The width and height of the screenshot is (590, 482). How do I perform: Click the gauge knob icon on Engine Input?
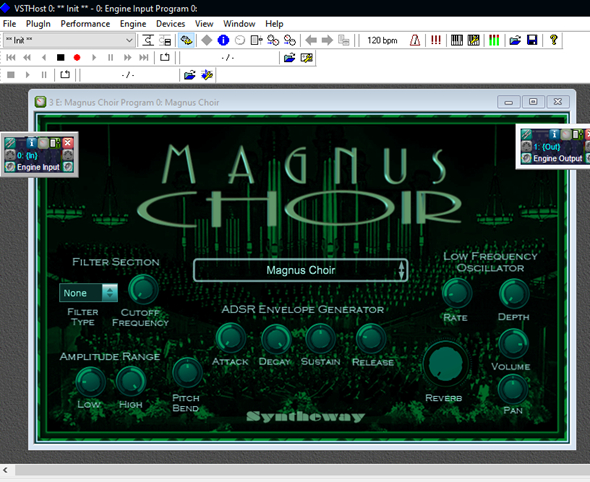pos(44,143)
